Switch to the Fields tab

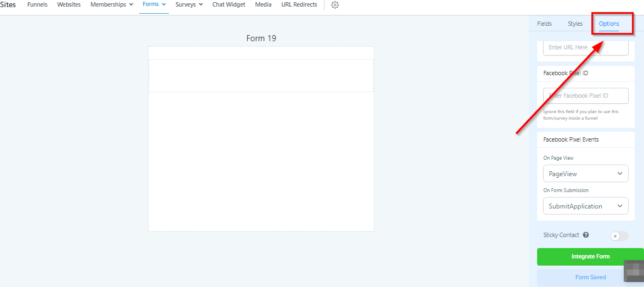544,24
